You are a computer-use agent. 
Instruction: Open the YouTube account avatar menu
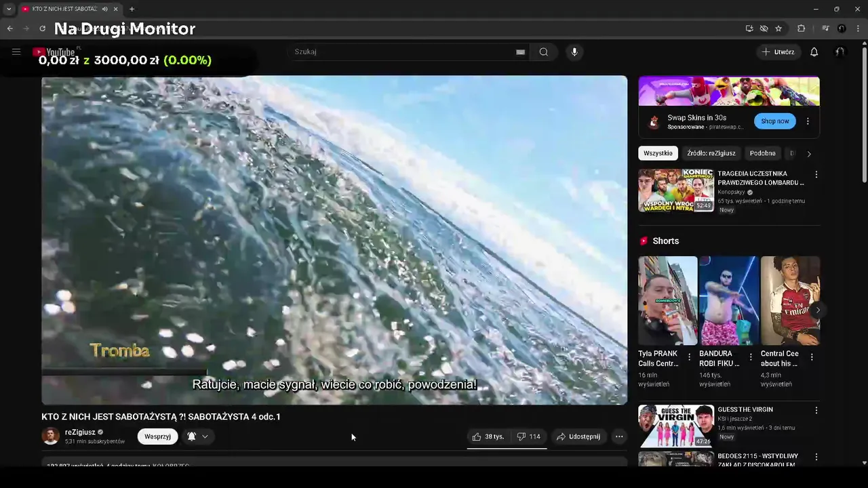[840, 52]
